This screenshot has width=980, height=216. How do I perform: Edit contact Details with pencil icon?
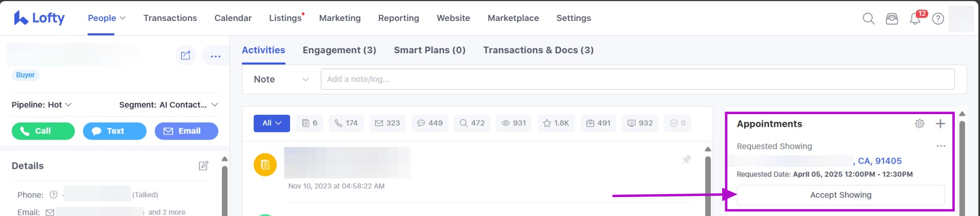[x=203, y=166]
